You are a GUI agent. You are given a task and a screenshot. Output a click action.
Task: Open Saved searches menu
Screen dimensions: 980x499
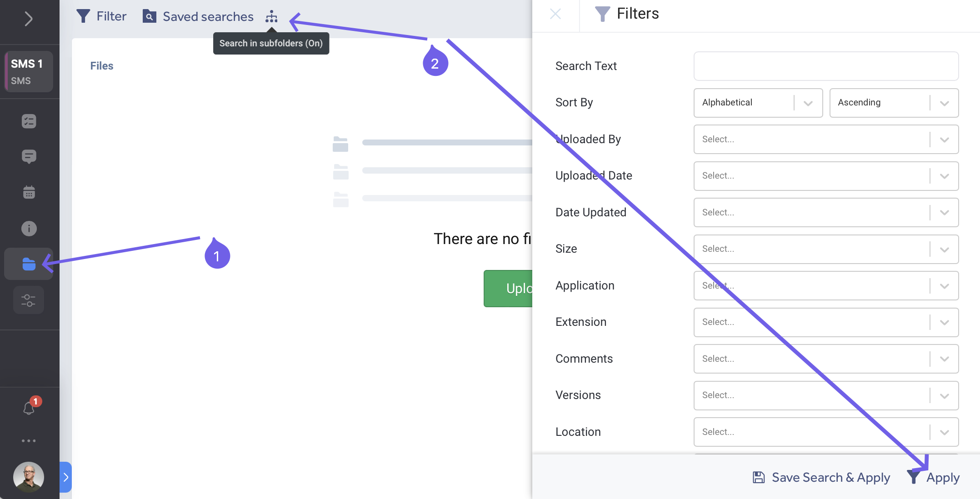pos(198,17)
